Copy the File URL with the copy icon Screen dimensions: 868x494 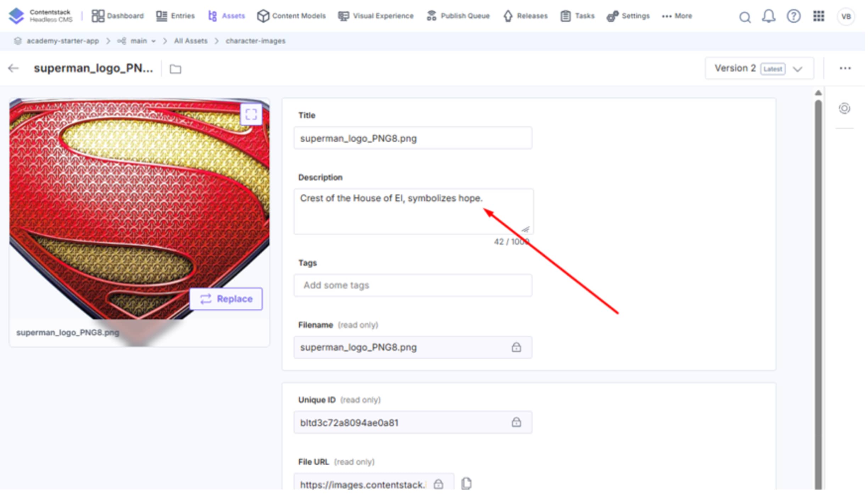point(466,484)
